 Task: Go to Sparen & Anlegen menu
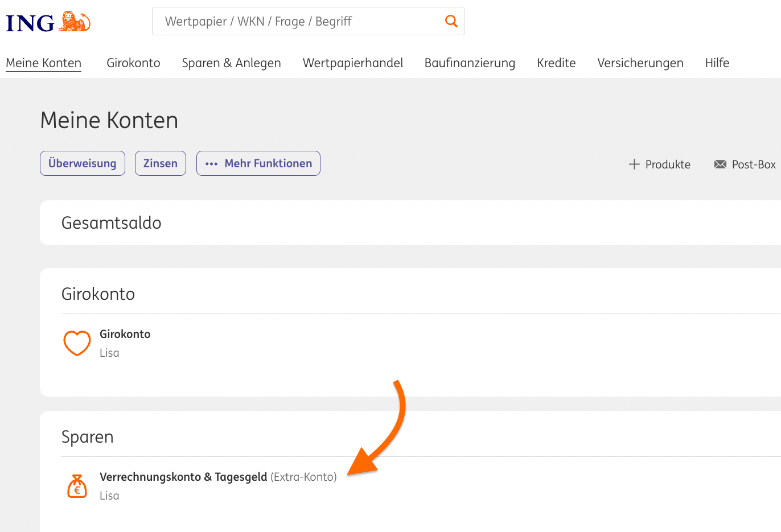tap(231, 63)
